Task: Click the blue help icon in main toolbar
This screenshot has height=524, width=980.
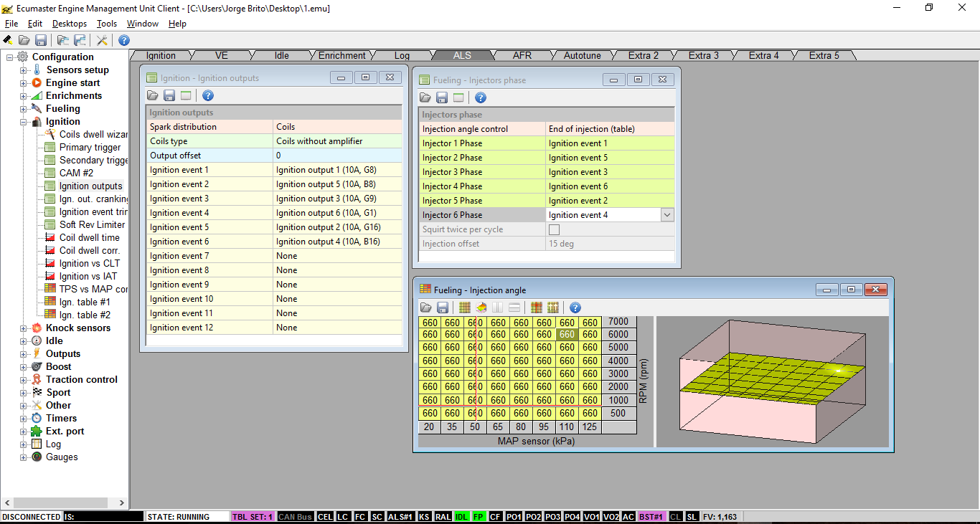Action: [x=124, y=40]
